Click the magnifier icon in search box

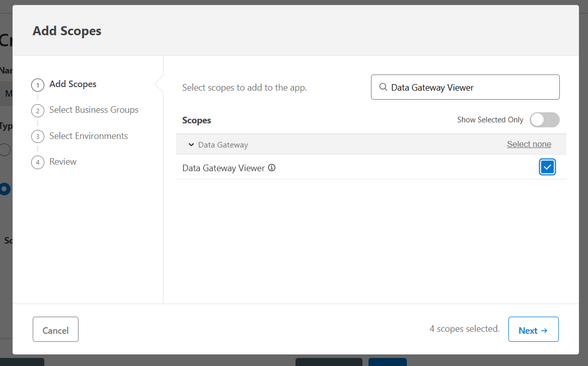coord(383,87)
